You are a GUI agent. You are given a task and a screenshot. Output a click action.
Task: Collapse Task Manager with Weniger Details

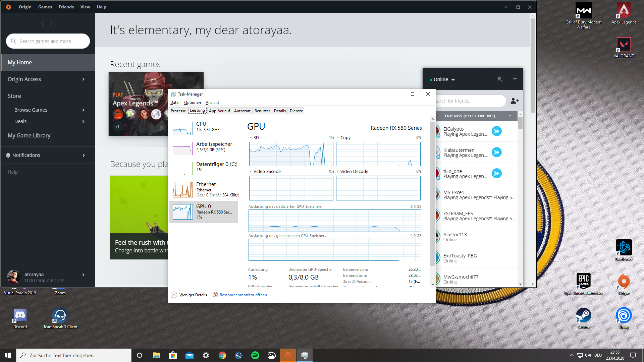[x=193, y=295]
